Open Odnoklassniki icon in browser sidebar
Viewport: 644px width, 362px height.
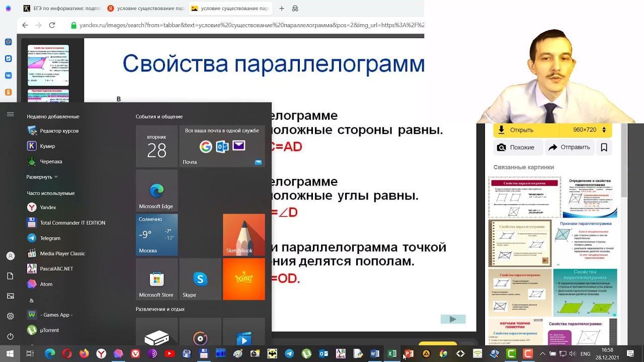tap(8, 92)
